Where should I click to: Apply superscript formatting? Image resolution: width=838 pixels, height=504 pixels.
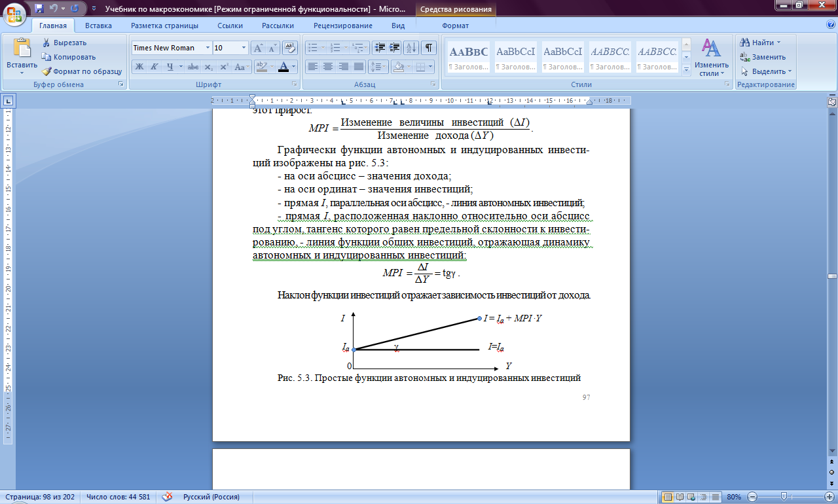click(x=224, y=67)
